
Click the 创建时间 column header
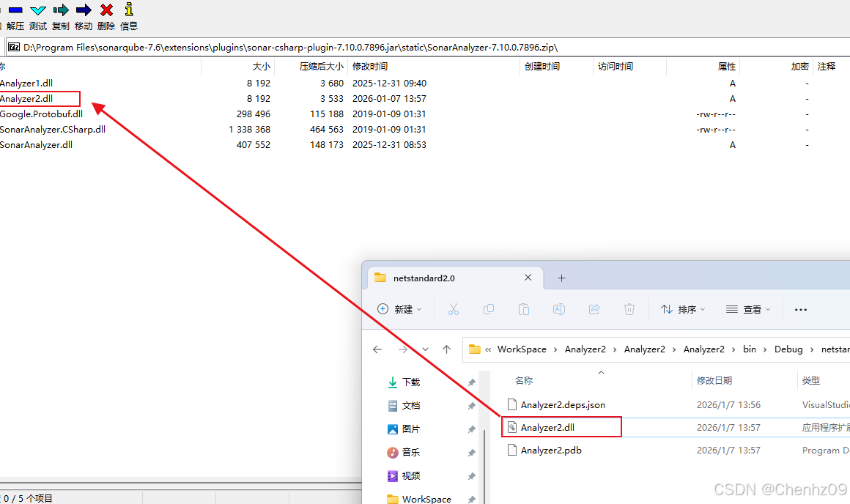click(542, 67)
